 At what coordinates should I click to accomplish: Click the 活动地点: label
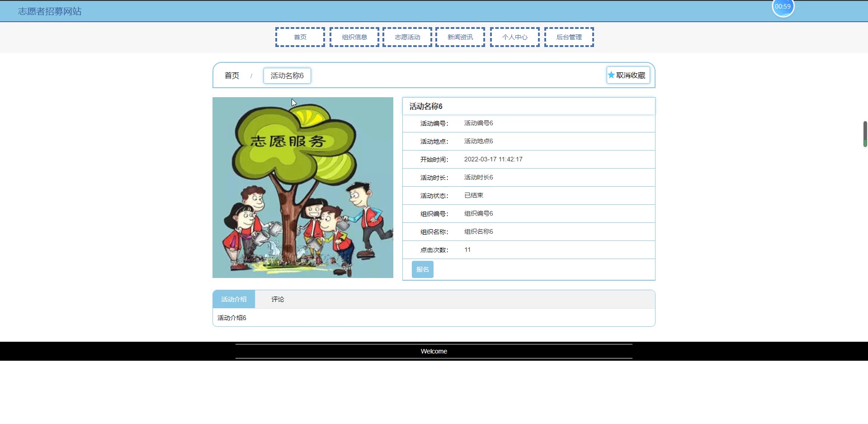(434, 141)
